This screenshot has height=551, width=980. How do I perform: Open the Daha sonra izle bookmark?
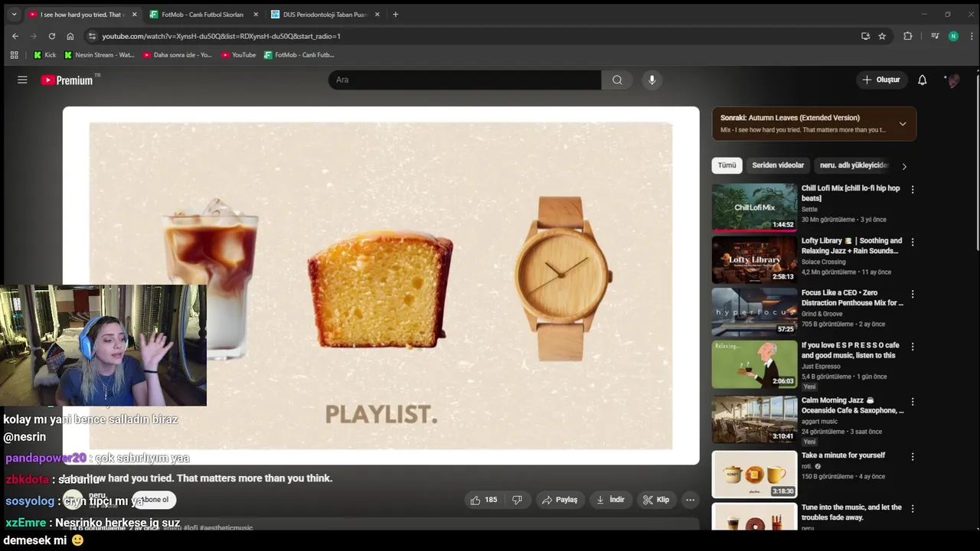pyautogui.click(x=178, y=55)
